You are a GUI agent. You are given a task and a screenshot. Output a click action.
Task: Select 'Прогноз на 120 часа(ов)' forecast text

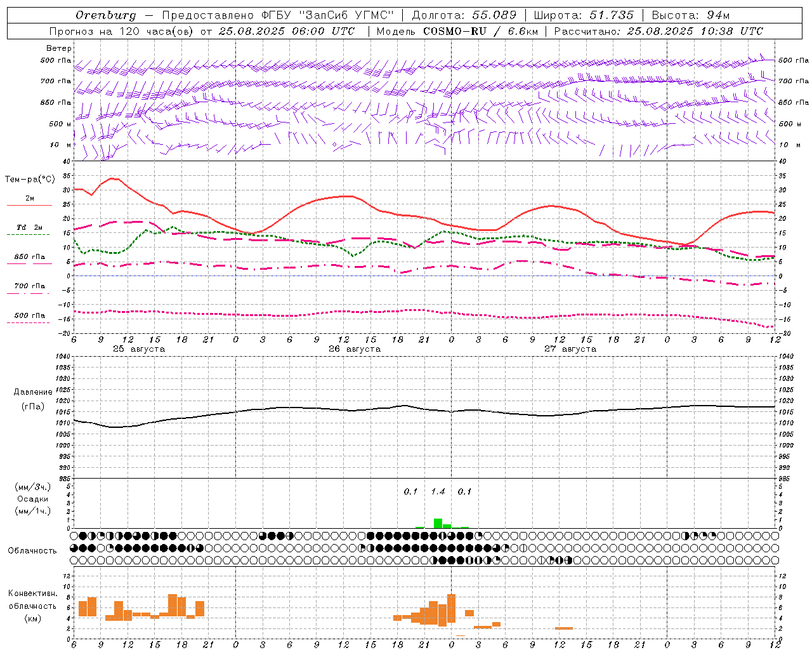(x=122, y=31)
